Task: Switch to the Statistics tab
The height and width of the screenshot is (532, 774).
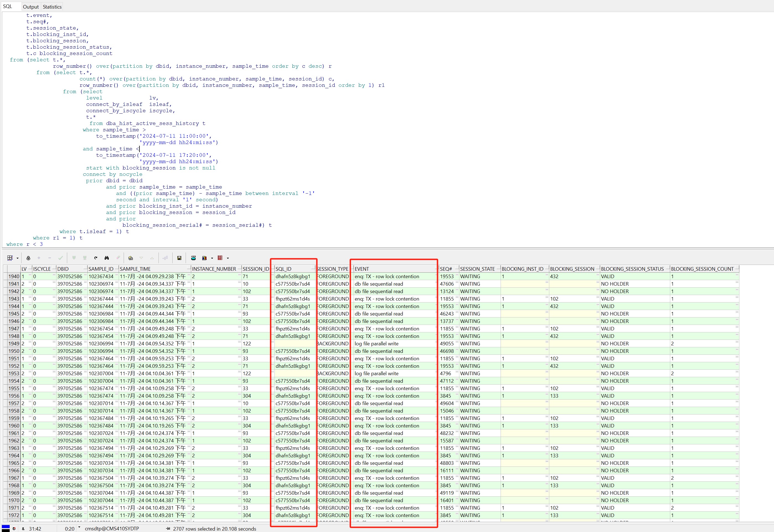Action: click(52, 7)
